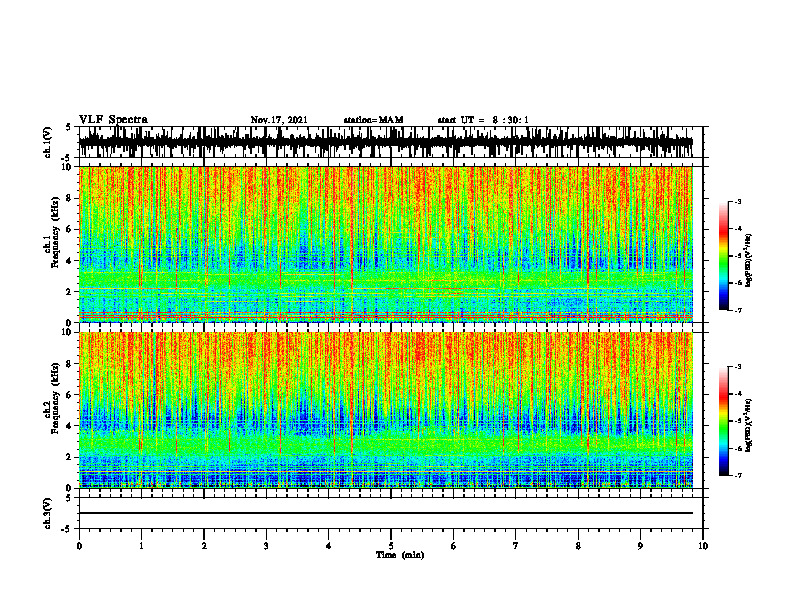This screenshot has height=612, width=792.
Task: Click the flat ch.3 voltage line
Action: (x=386, y=513)
